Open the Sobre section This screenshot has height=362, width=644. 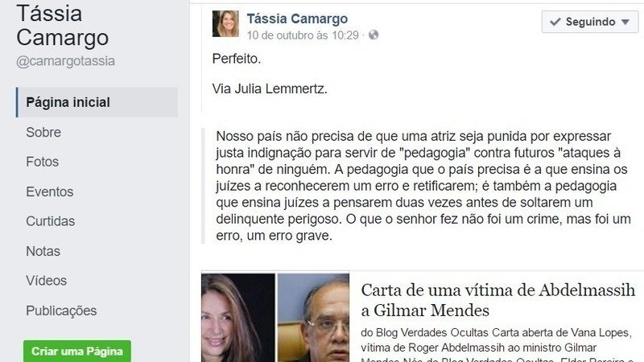click(43, 132)
